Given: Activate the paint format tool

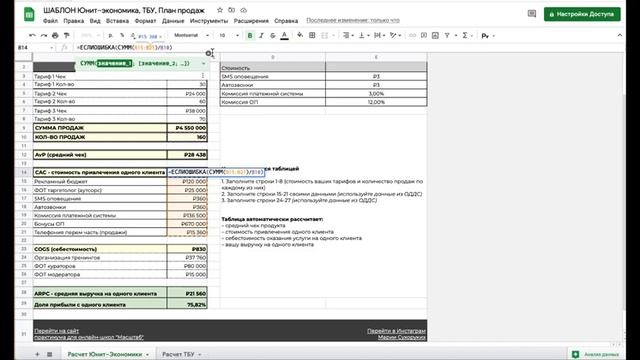Looking at the screenshot, I should click(67, 36).
